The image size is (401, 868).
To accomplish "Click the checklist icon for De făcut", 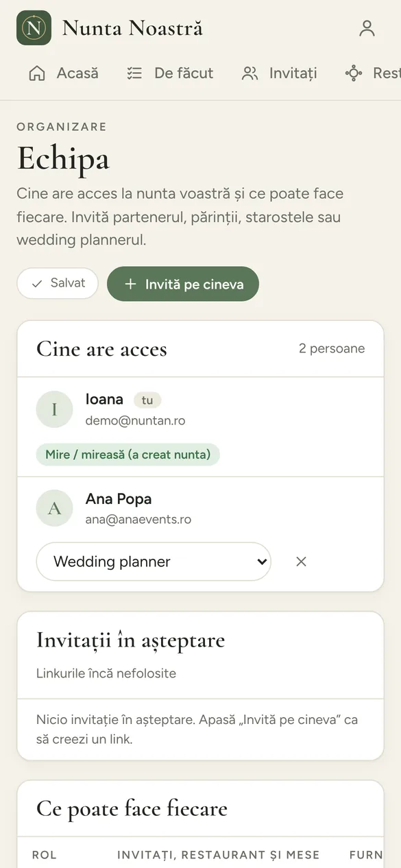I will [134, 73].
